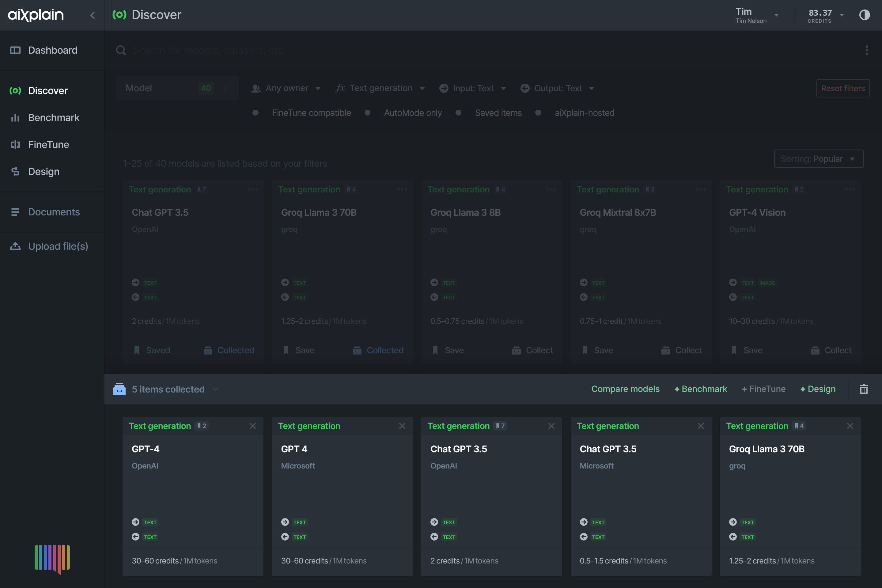Image resolution: width=882 pixels, height=588 pixels.
Task: Click the bookmark icon on Groq Mixtral 8x7B card
Action: pos(585,350)
